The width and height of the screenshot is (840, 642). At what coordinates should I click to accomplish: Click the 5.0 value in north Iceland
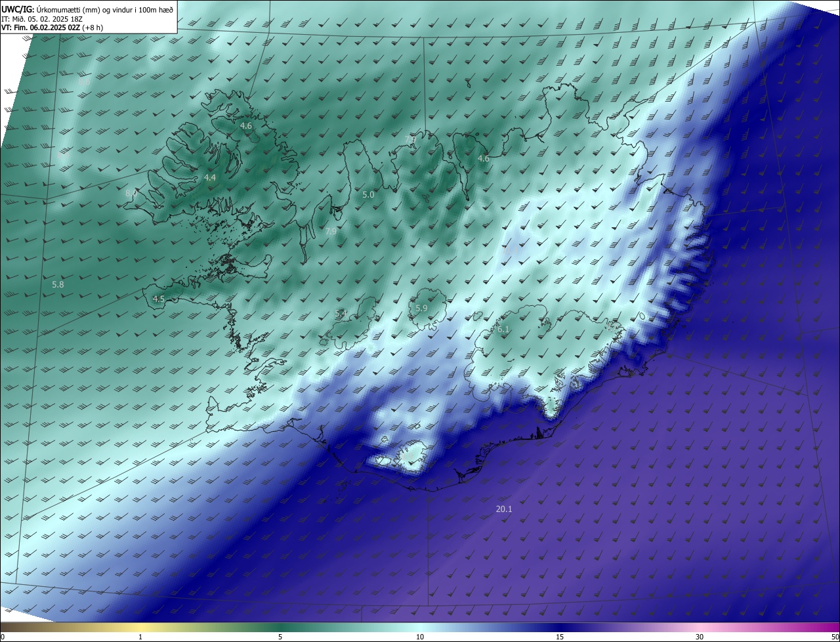[368, 194]
